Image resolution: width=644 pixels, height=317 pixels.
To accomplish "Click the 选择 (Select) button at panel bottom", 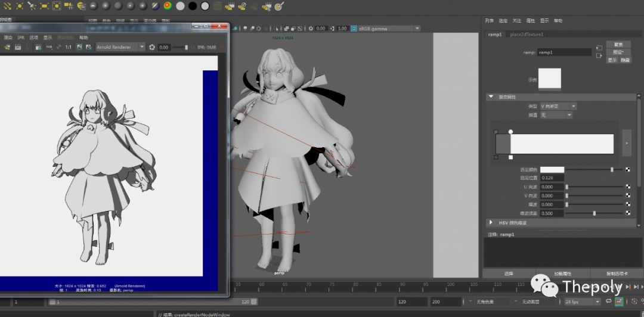I will coord(509,274).
